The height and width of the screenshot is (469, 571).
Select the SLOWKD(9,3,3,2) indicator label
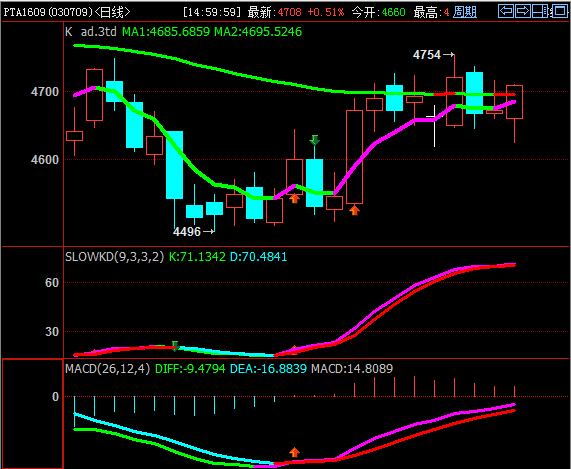click(x=114, y=256)
